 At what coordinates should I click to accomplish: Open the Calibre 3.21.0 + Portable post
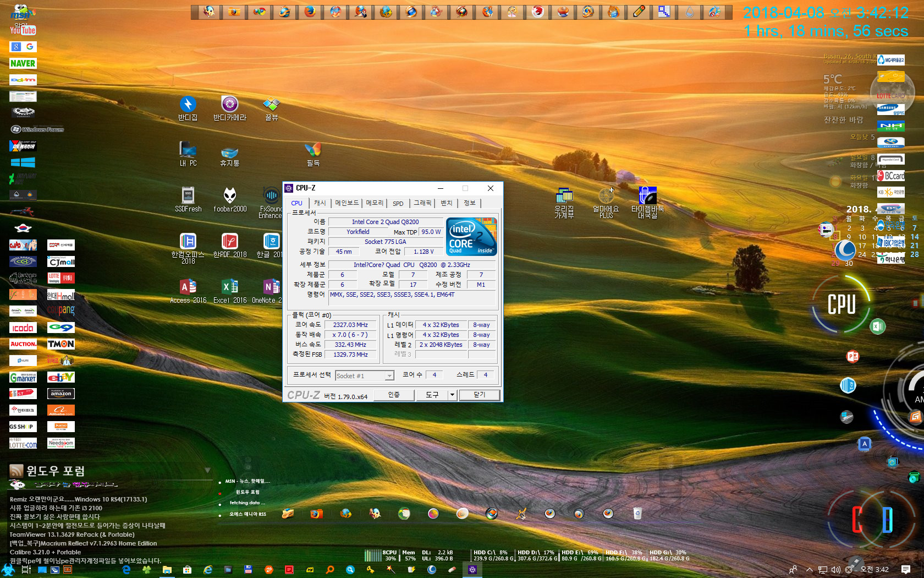click(x=45, y=552)
